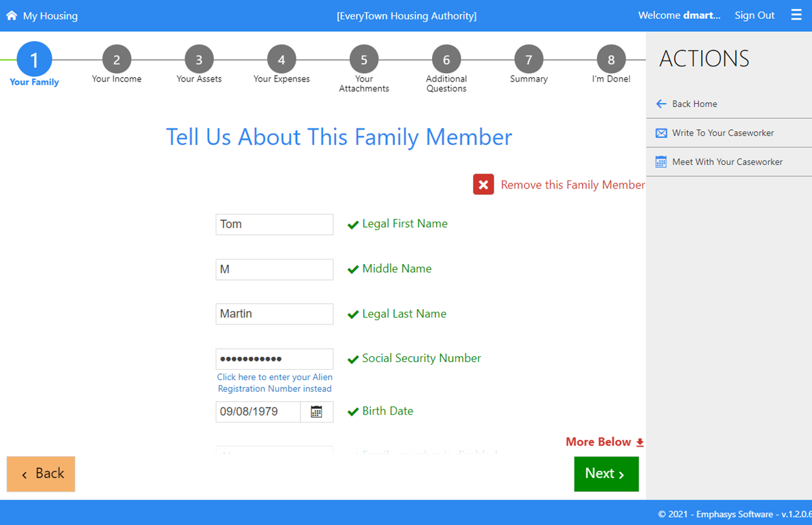Screen dimensions: 812x525
Task: Click the Back Home arrow icon
Action: point(661,104)
